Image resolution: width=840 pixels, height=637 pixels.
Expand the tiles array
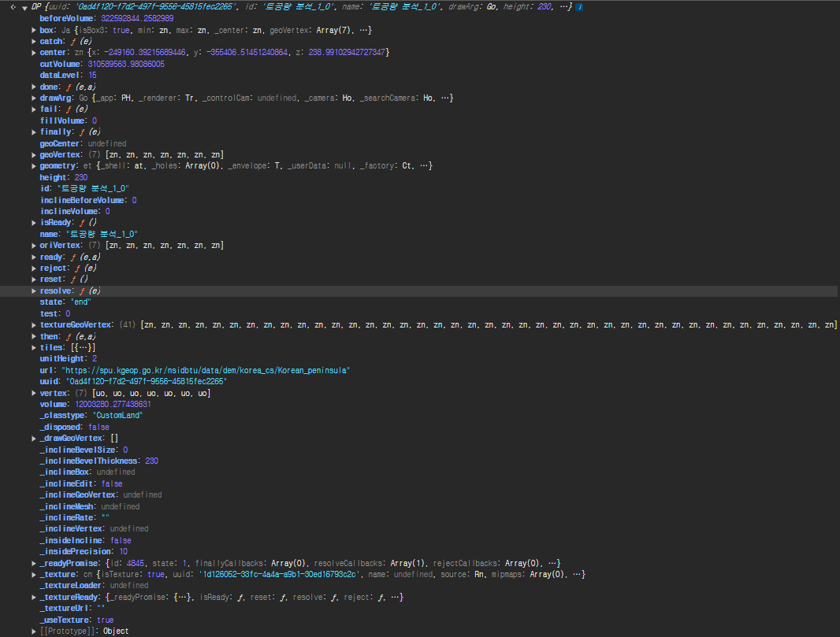point(34,347)
